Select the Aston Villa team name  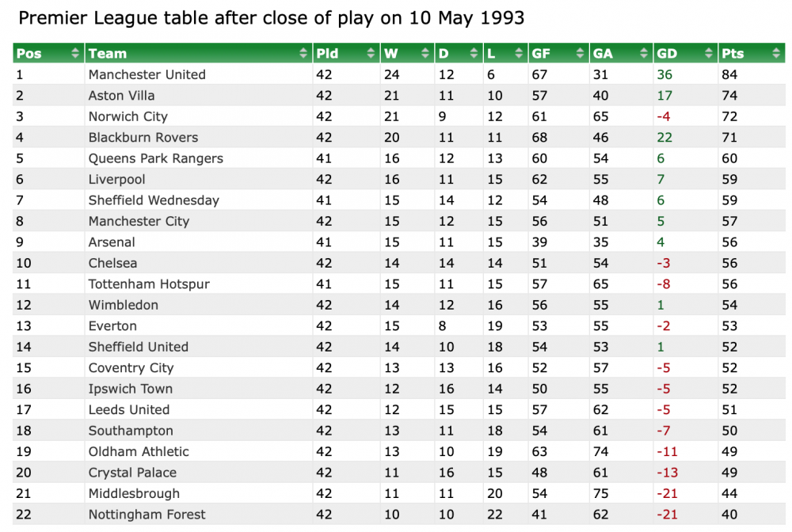pyautogui.click(x=117, y=96)
